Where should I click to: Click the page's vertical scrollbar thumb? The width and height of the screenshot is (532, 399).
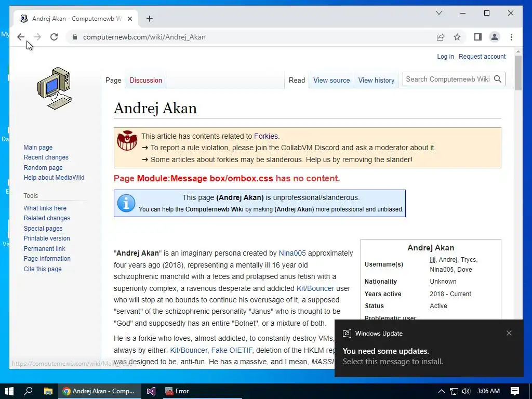(x=518, y=73)
